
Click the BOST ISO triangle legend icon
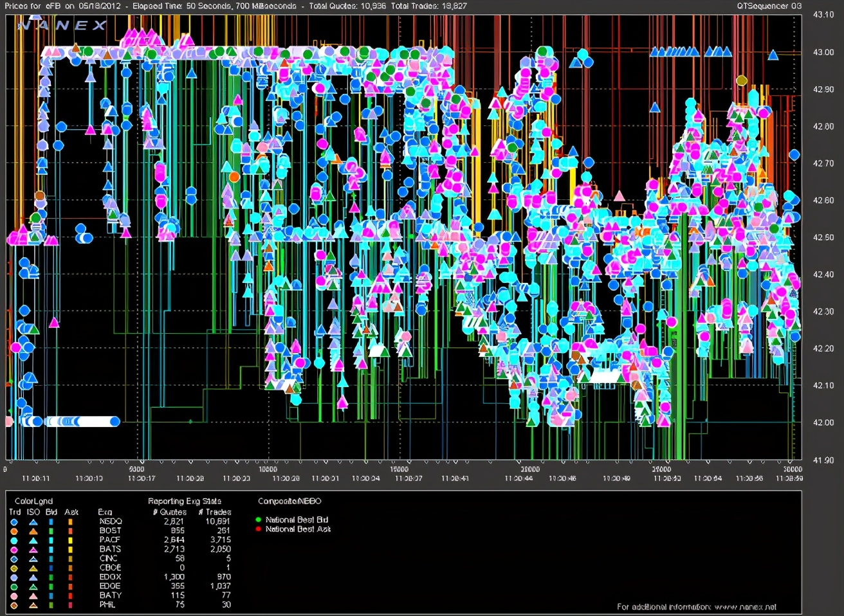33,531
